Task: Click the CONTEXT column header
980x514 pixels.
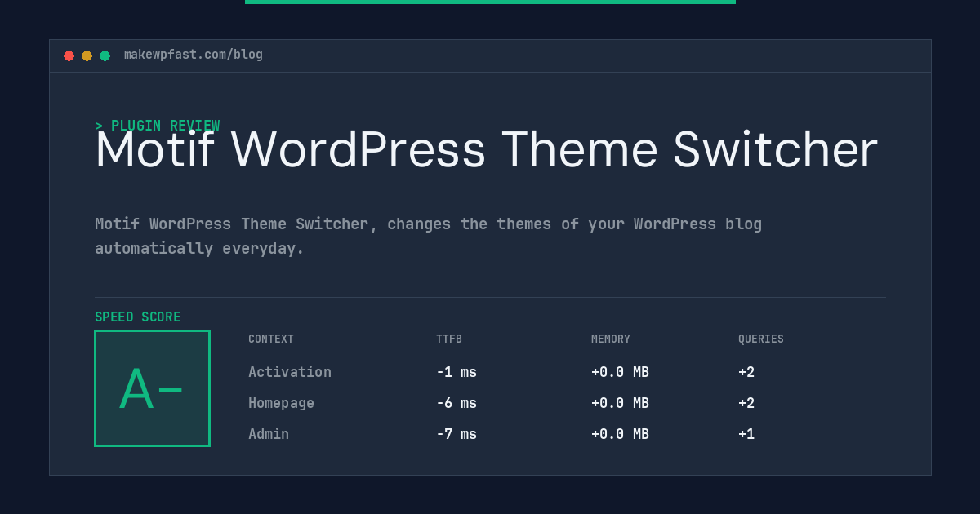Action: (x=271, y=339)
